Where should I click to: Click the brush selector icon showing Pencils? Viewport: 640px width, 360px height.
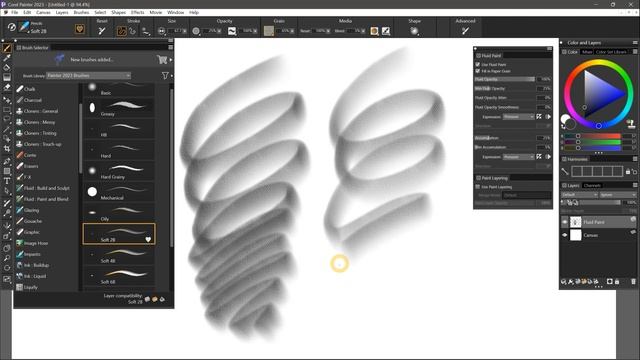point(24,27)
